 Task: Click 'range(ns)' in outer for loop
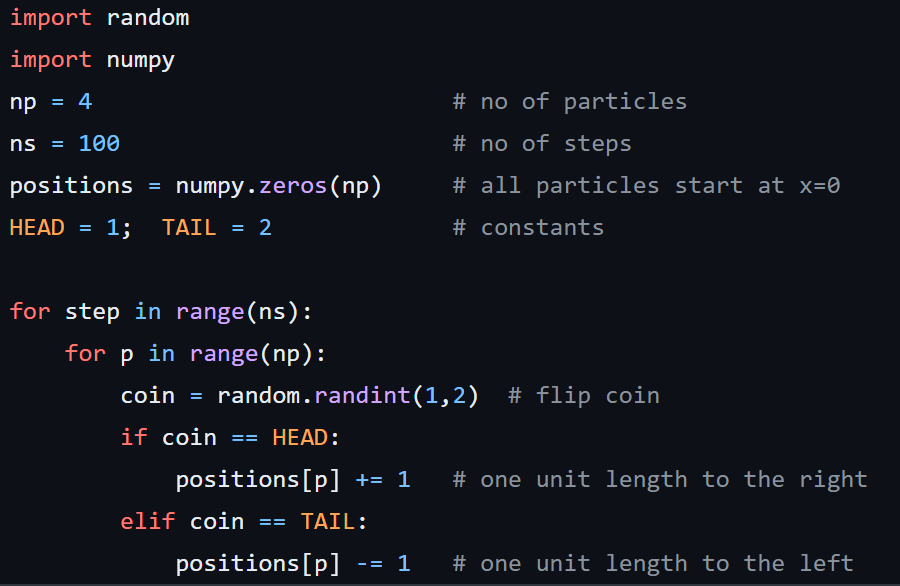[x=238, y=312]
